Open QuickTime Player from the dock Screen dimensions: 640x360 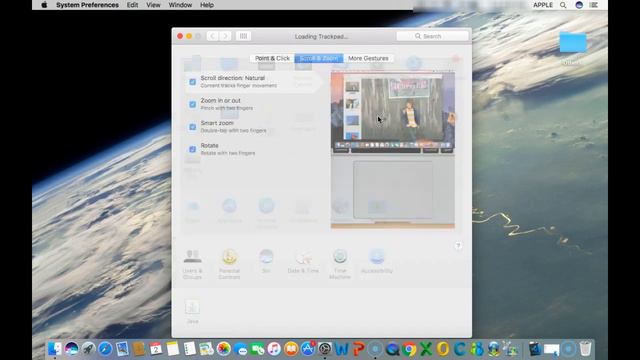coord(392,349)
